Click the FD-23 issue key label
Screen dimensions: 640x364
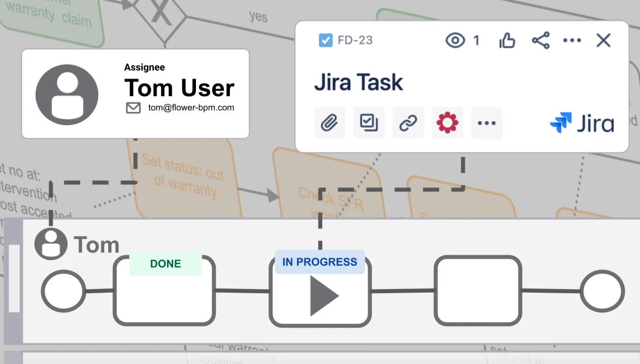354,41
